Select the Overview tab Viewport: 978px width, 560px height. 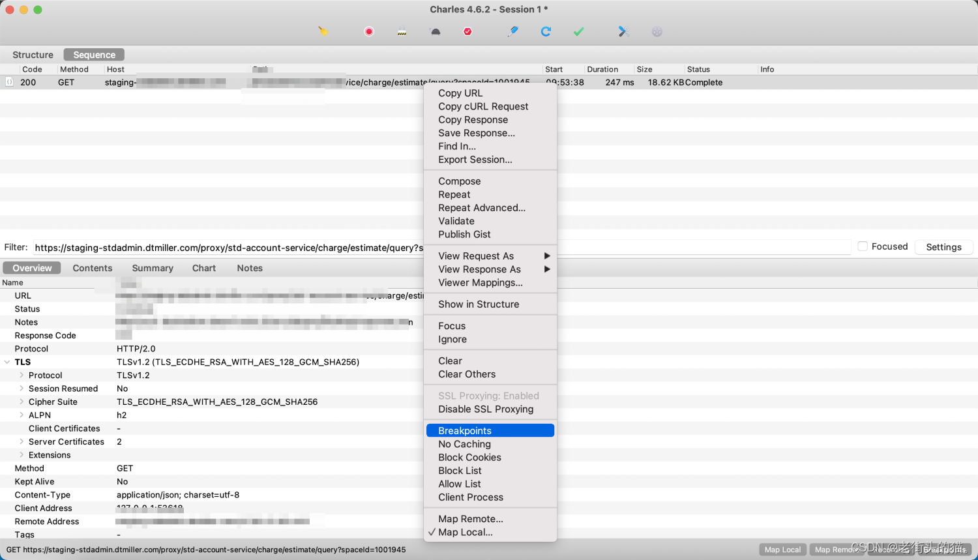tap(32, 268)
